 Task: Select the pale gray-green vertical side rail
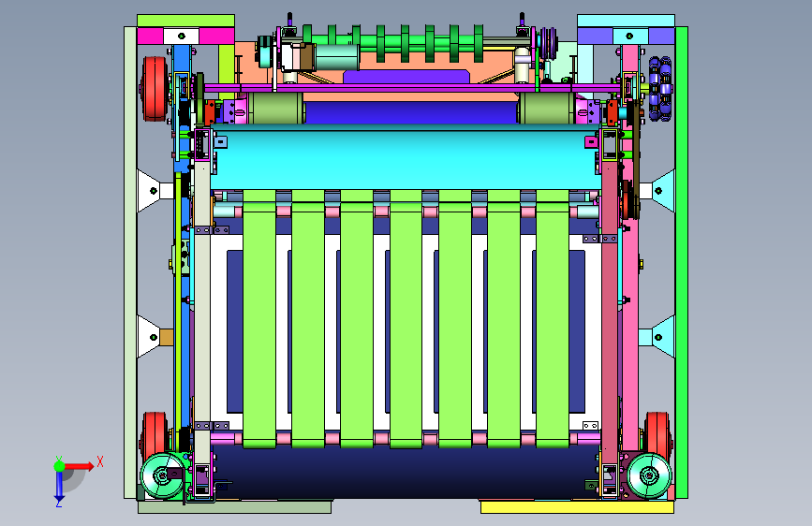coord(130,262)
